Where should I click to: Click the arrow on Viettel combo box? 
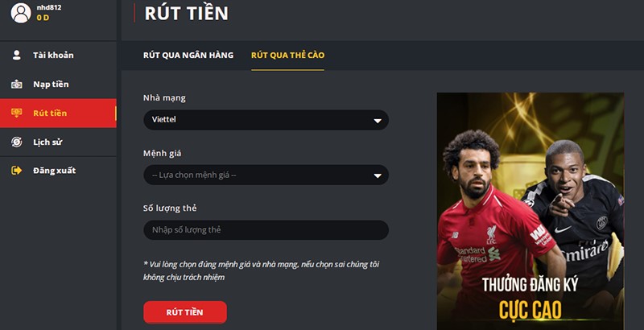(377, 121)
